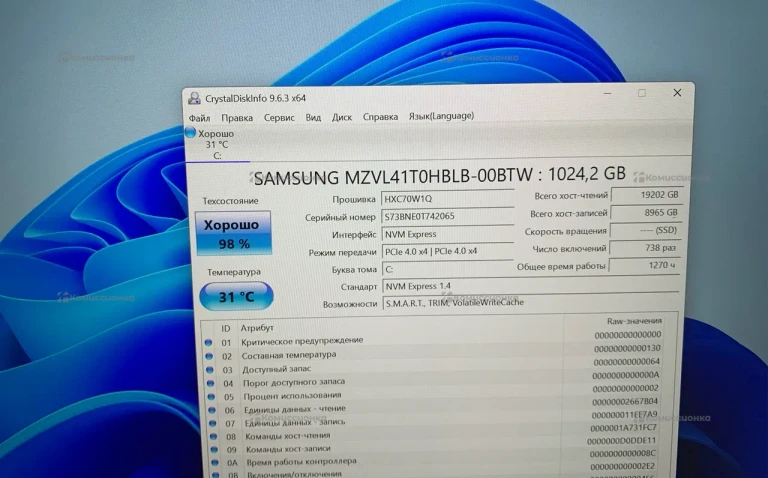Screen dimensions: 768x478
Task: Open the Сервис menu
Action: [x=279, y=118]
